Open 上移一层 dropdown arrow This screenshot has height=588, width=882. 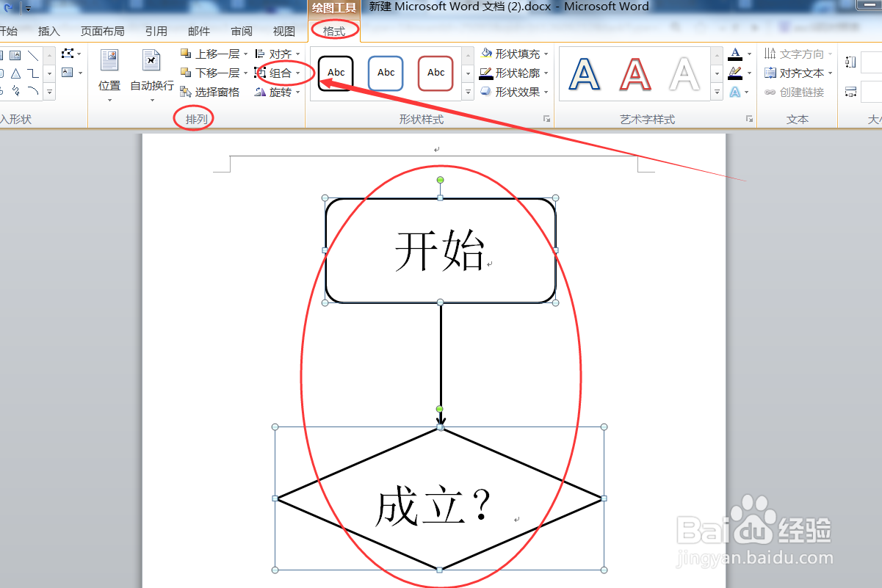[245, 54]
